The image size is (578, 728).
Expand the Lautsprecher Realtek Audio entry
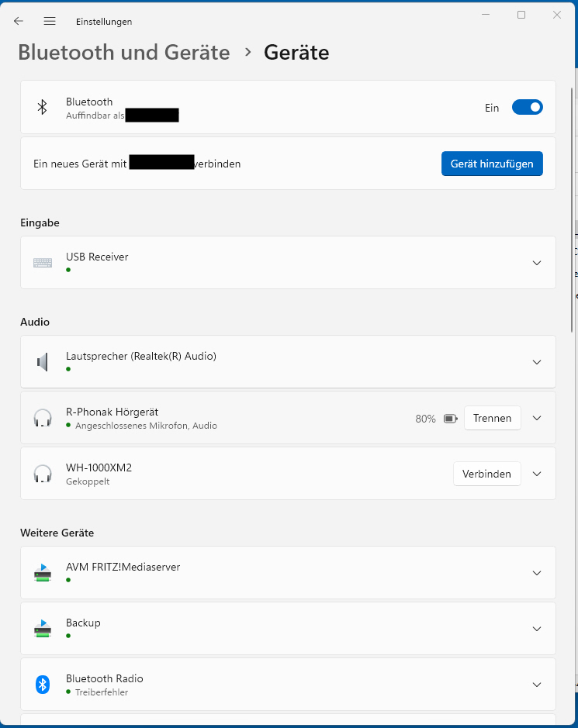click(537, 362)
